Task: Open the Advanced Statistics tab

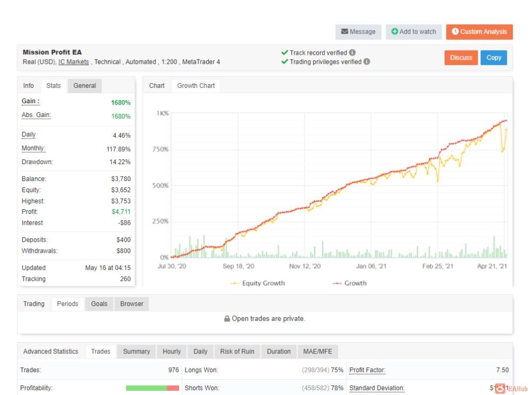Action: coord(51,351)
